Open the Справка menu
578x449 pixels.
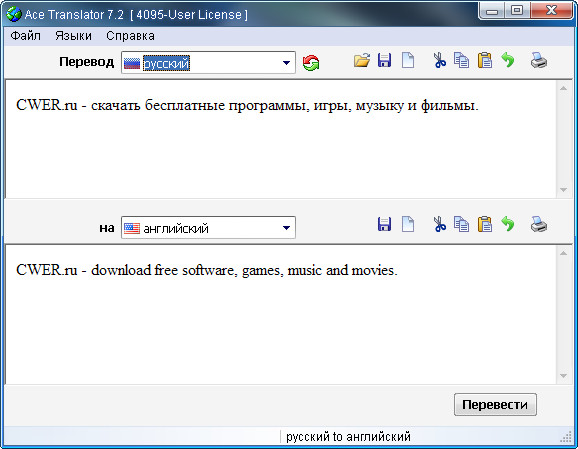130,36
